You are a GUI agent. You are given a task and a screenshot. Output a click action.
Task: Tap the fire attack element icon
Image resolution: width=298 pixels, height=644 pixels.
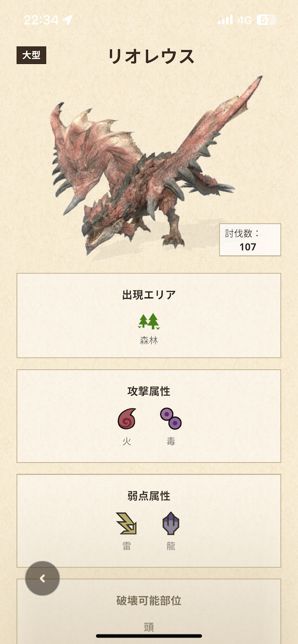[x=127, y=419]
